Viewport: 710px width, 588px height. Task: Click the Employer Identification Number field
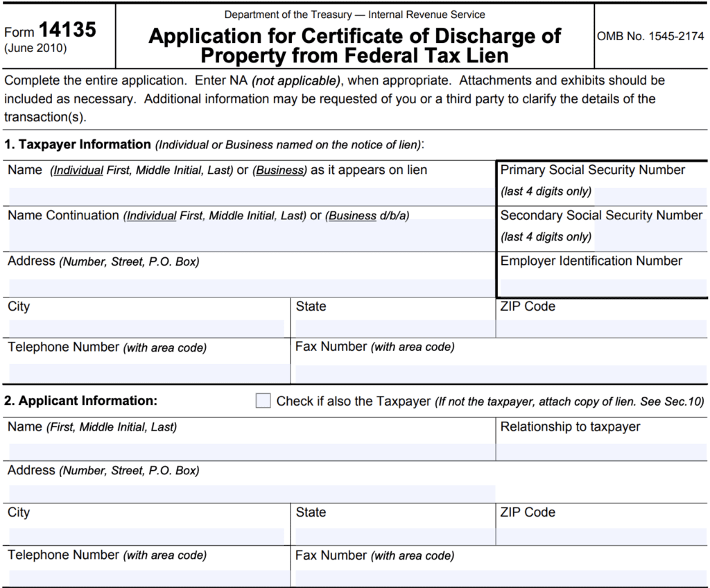(602, 286)
